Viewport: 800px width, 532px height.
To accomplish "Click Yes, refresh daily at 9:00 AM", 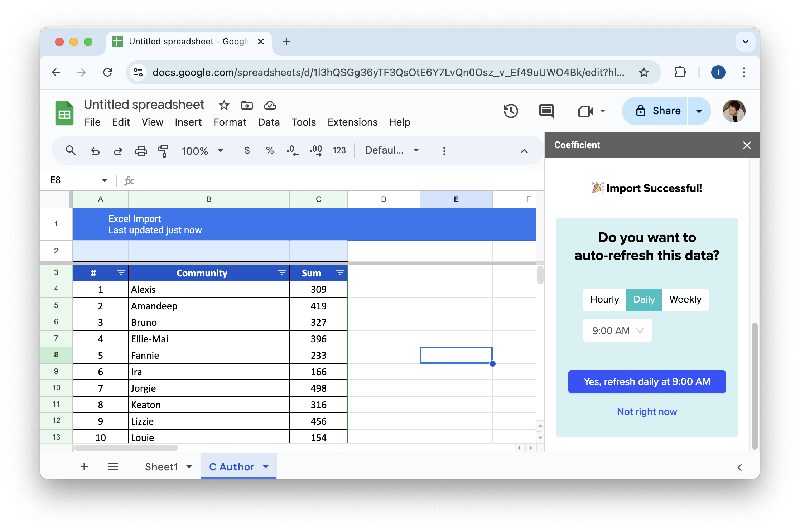I will [647, 382].
